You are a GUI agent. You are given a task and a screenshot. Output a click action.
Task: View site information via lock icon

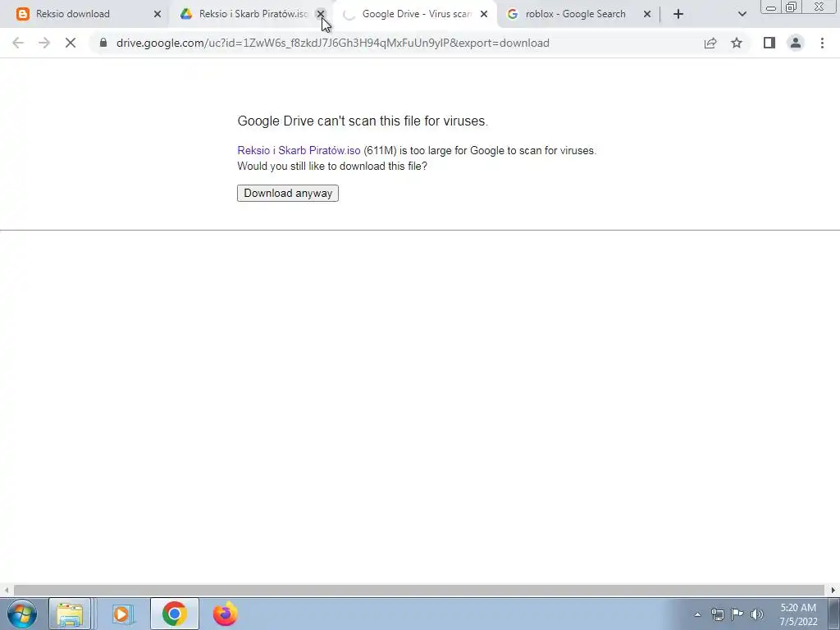click(x=103, y=43)
